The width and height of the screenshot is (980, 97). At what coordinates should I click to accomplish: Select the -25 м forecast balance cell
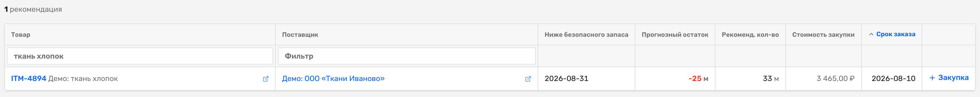(x=675, y=79)
